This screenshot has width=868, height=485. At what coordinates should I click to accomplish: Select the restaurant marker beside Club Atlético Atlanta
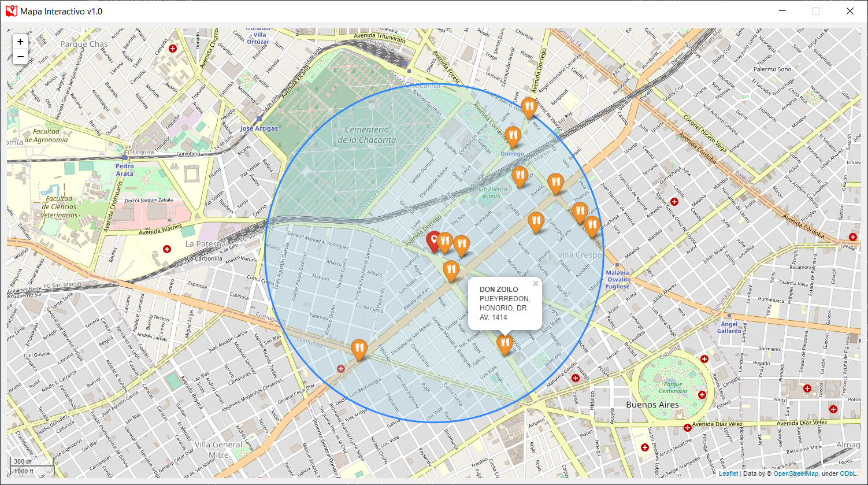tap(520, 177)
